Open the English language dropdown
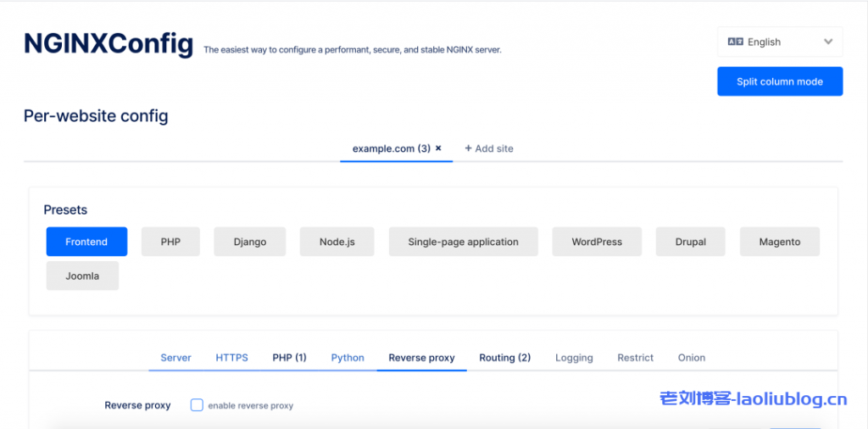The image size is (868, 429). click(780, 42)
